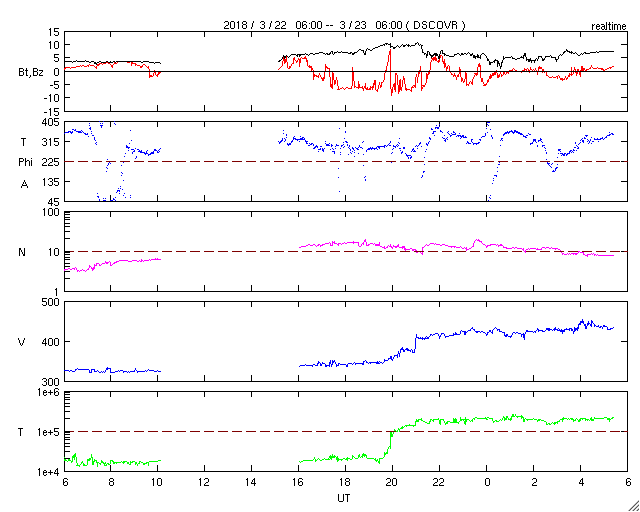640x512 pixels.
Task: Click the '12' hour tick label
Action: tap(204, 482)
